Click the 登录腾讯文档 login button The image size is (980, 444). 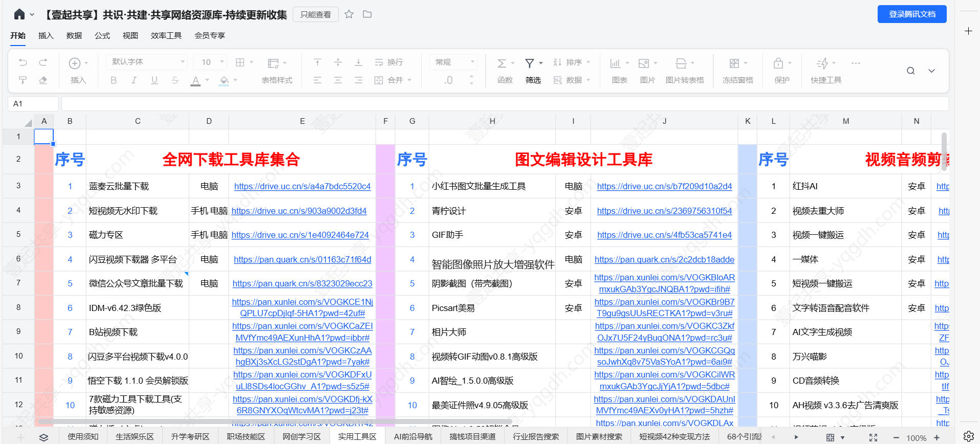(911, 14)
